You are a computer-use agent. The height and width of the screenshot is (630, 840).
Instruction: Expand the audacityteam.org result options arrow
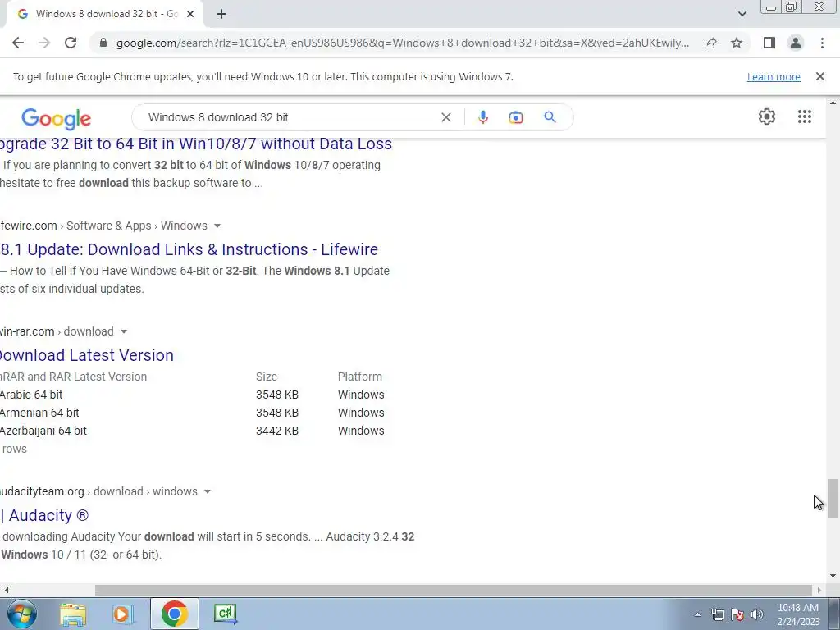point(208,492)
